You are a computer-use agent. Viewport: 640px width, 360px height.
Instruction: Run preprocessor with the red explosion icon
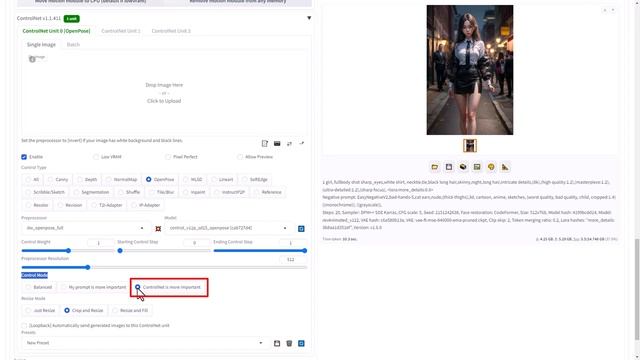point(158,229)
